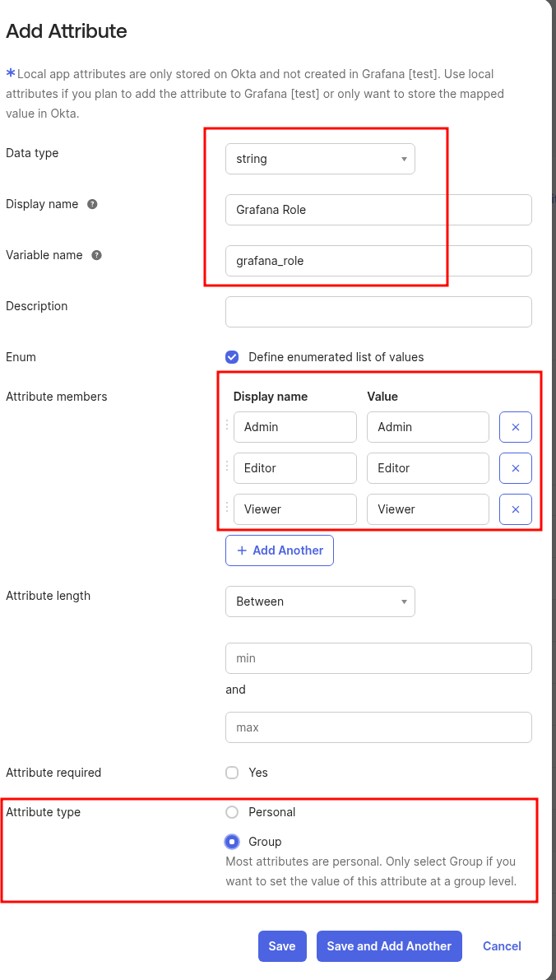Click the Add Another member button
The width and height of the screenshot is (556, 980).
pos(280,550)
